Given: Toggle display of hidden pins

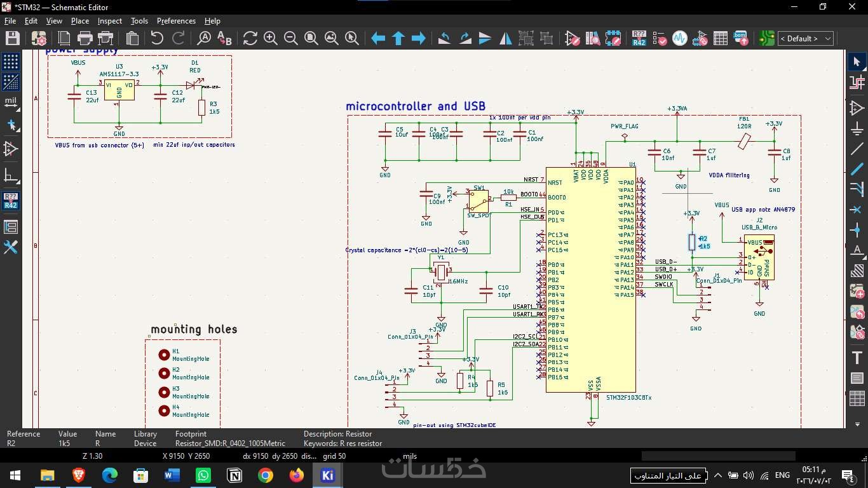Looking at the screenshot, I should coord(11,149).
